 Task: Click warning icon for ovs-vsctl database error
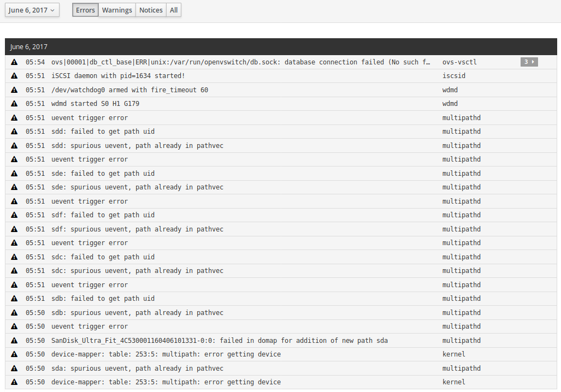click(14, 62)
